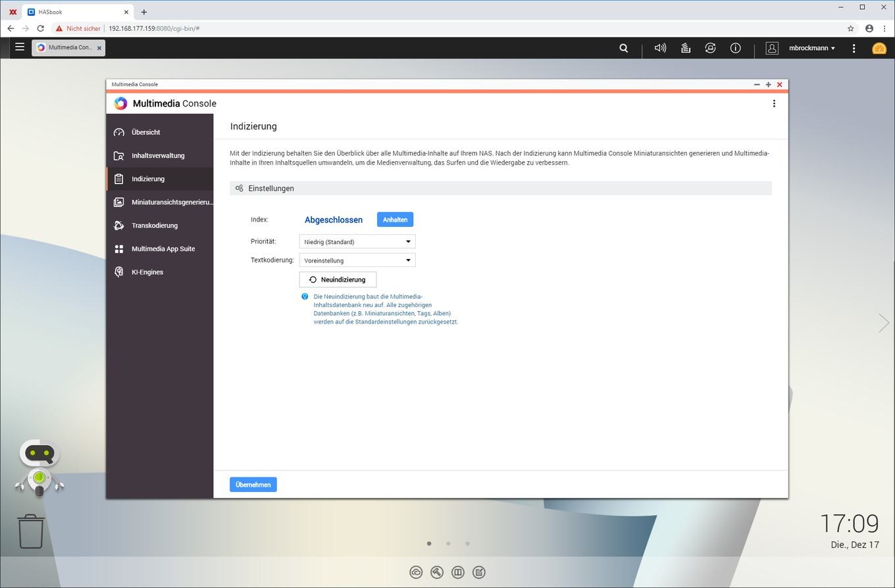The height and width of the screenshot is (588, 895).
Task: Click the Einstellungen section header
Action: point(500,188)
